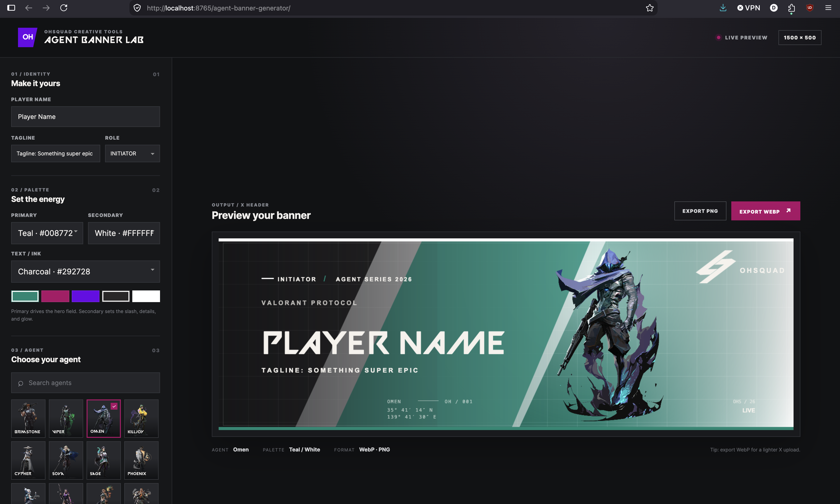Click the VPN status button
This screenshot has height=504, width=840.
(749, 8)
